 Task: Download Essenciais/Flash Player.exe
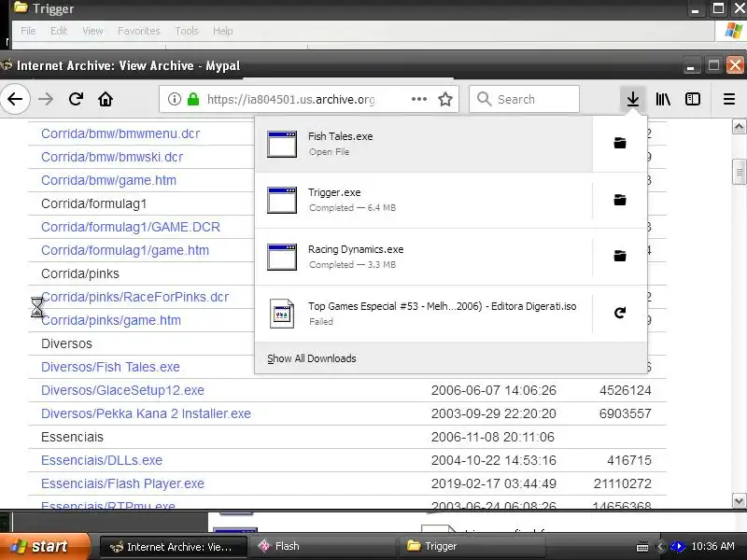click(x=122, y=483)
